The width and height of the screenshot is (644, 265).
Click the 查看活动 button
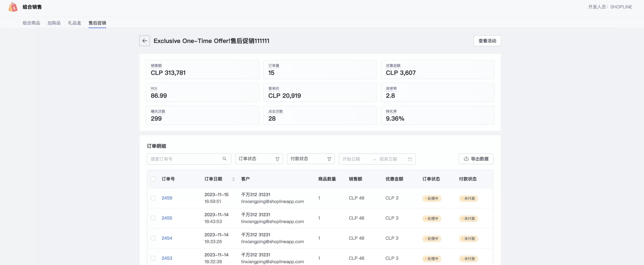(487, 41)
